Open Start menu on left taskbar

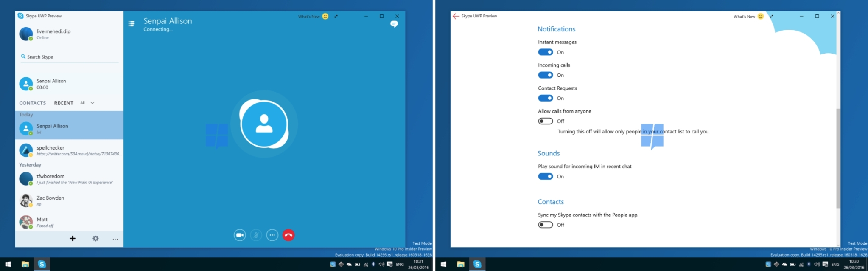click(x=8, y=264)
